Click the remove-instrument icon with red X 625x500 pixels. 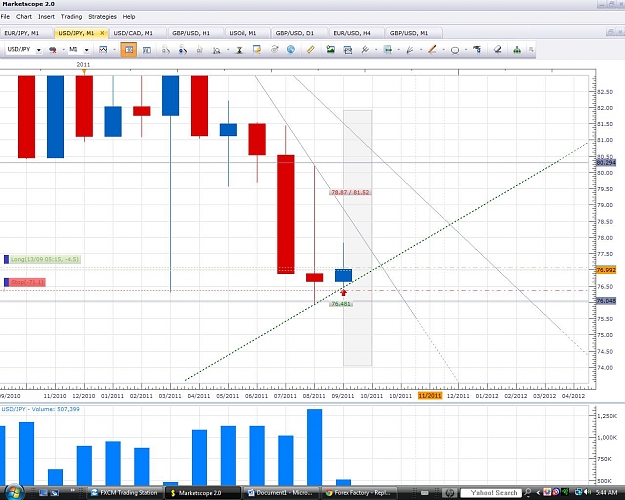pyautogui.click(x=52, y=50)
